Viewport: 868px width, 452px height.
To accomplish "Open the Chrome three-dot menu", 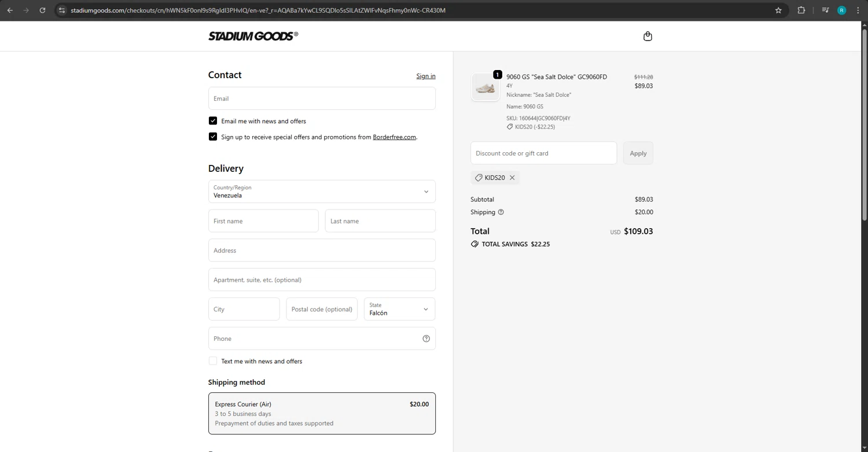I will (858, 10).
